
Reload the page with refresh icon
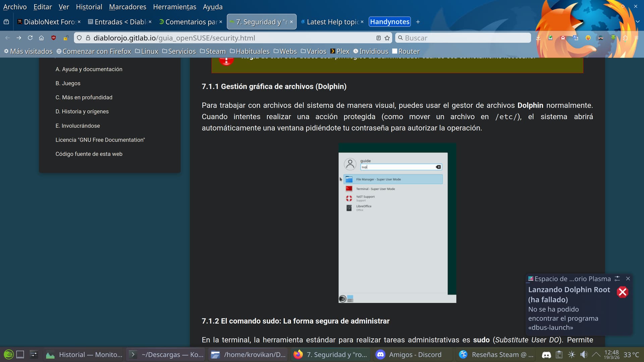pyautogui.click(x=30, y=38)
